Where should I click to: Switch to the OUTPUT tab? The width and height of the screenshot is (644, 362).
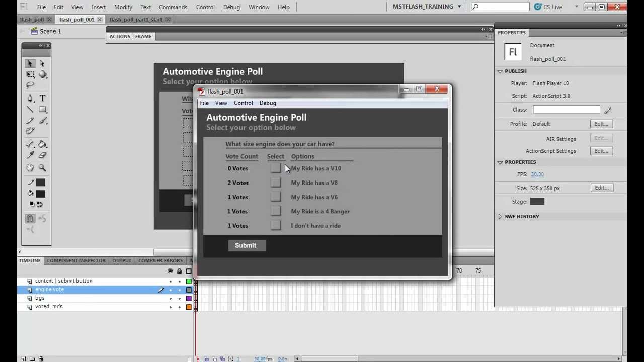[x=122, y=260]
